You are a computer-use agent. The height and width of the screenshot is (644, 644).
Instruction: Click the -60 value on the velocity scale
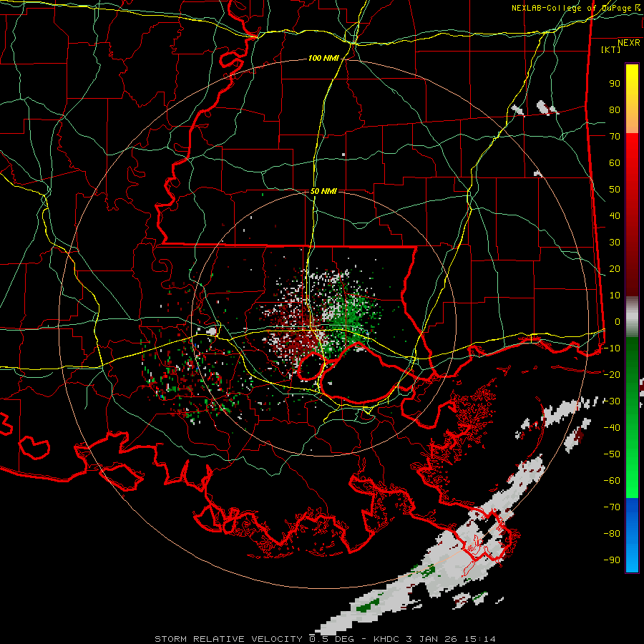click(x=612, y=481)
